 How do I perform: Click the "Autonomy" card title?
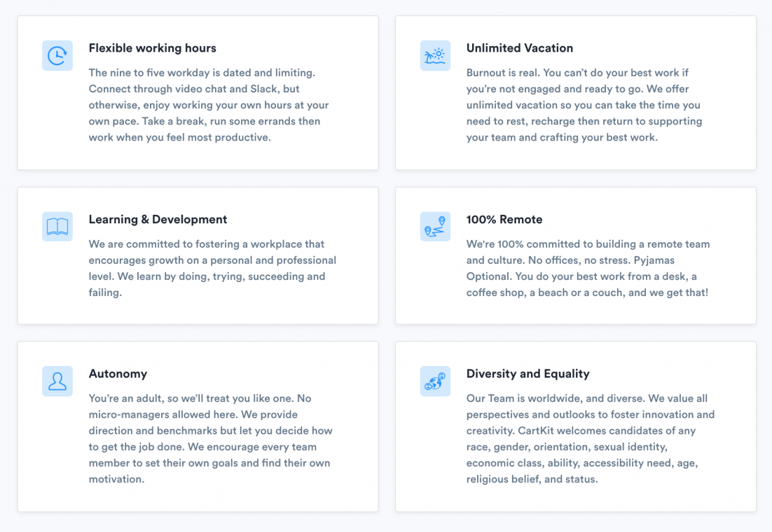coord(118,374)
